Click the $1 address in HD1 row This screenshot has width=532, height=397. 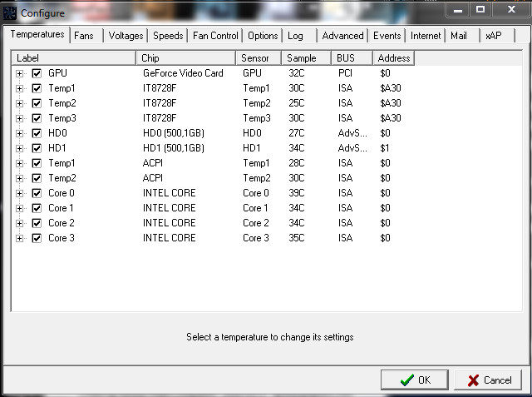[x=385, y=148]
